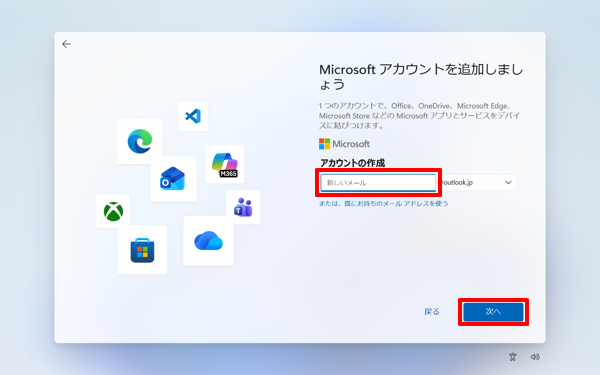Screen dimensions: 600x375
Task: Click the アカウントの作成 heading text
Action: 352,163
